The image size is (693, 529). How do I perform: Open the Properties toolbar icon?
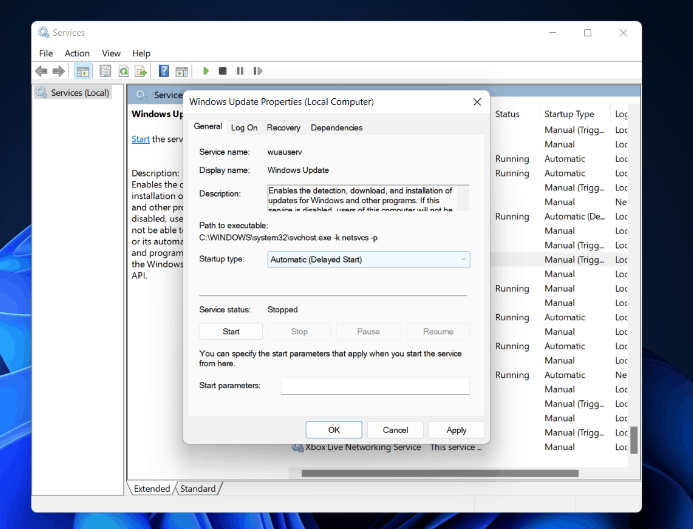click(105, 71)
